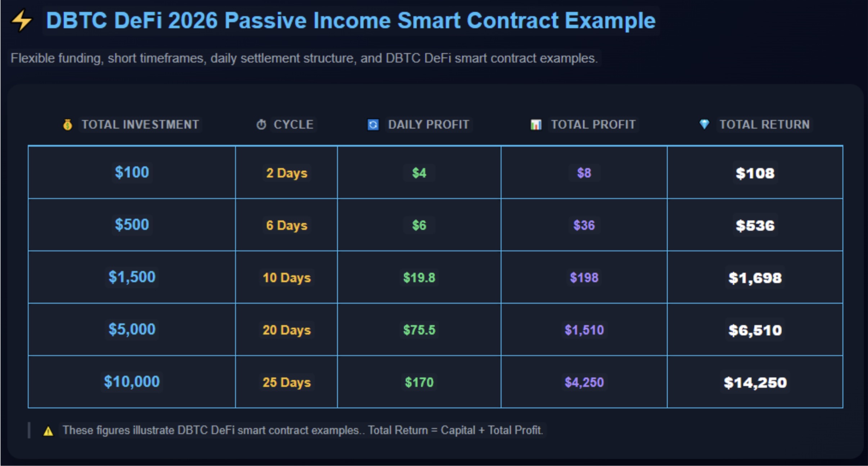
Task: Click the $4,250 total profit value
Action: point(584,382)
